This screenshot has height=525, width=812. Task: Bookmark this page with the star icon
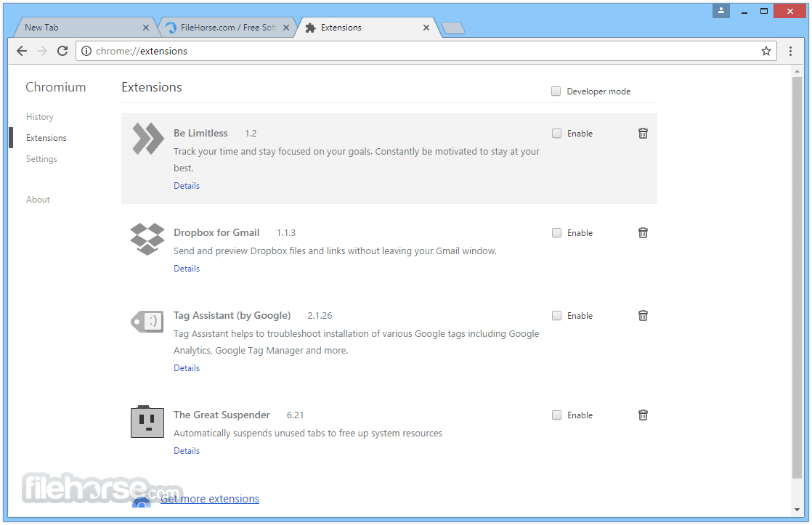[x=766, y=51]
